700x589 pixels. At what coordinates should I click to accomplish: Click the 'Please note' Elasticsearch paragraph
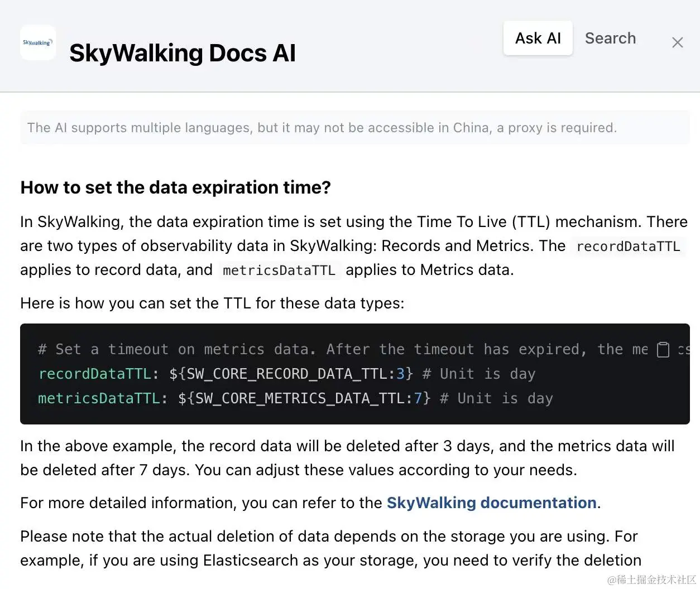coord(330,548)
